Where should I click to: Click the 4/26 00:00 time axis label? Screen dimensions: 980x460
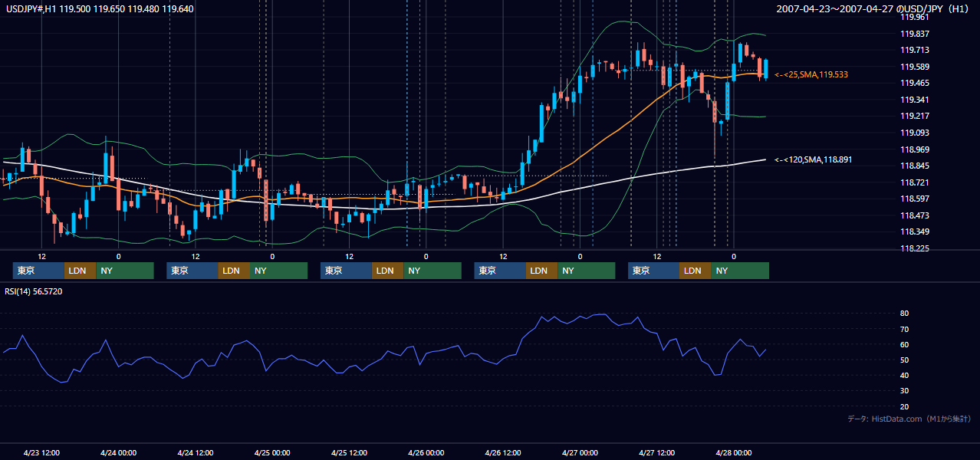tap(426, 452)
